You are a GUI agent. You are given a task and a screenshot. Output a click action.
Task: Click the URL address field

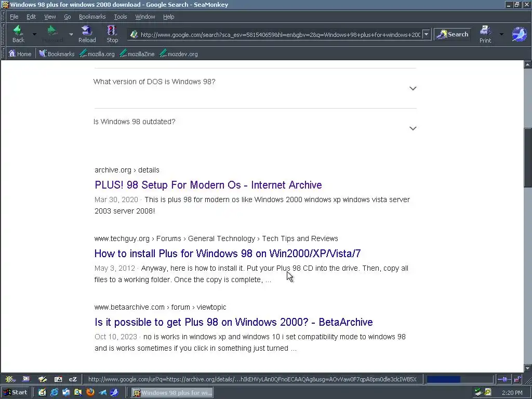[x=280, y=35]
